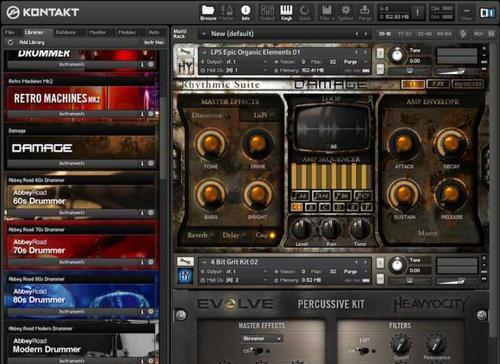500x364 pixels.
Task: Click the Master label under Amp Envelope
Action: [x=428, y=233]
